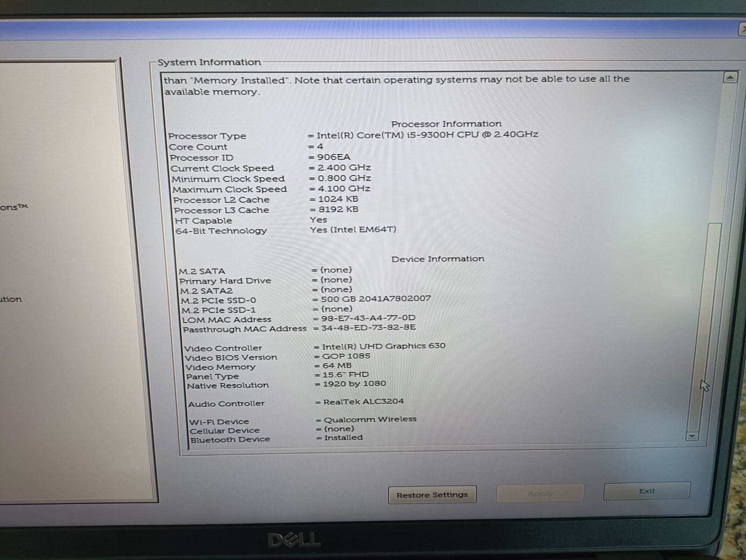Image resolution: width=746 pixels, height=560 pixels.
Task: Click the Exit button
Action: (647, 491)
